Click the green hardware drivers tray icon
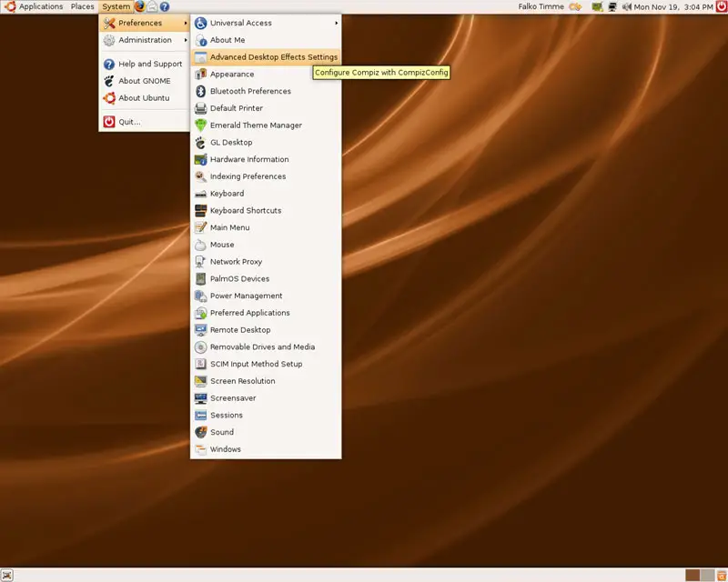Viewport: 728px width, 582px height. click(x=597, y=6)
